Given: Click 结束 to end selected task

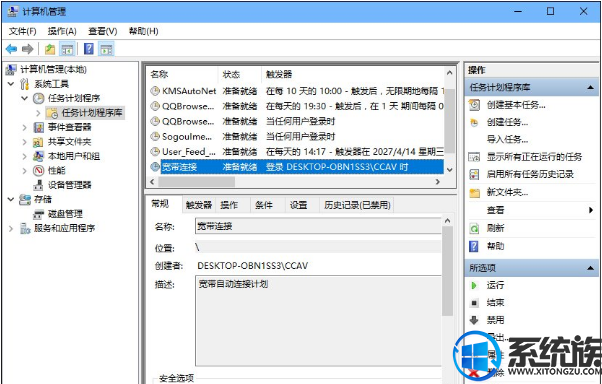Looking at the screenshot, I should pyautogui.click(x=495, y=303).
